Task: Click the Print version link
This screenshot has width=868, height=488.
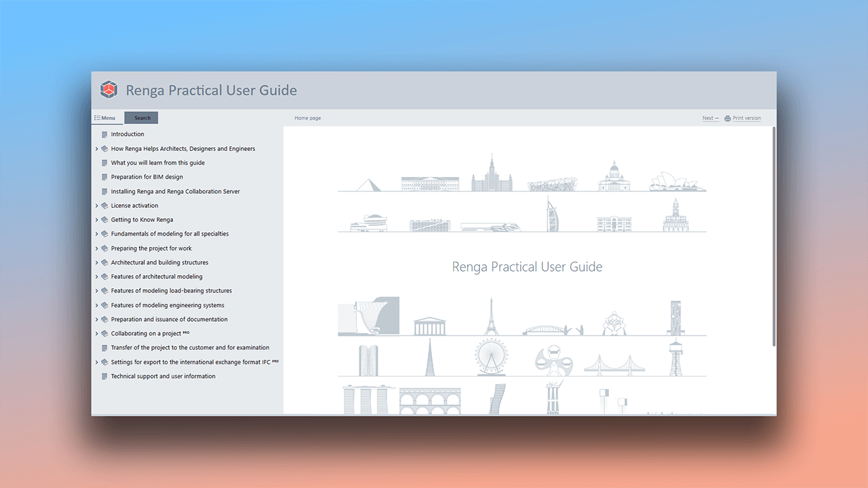Action: pos(746,117)
